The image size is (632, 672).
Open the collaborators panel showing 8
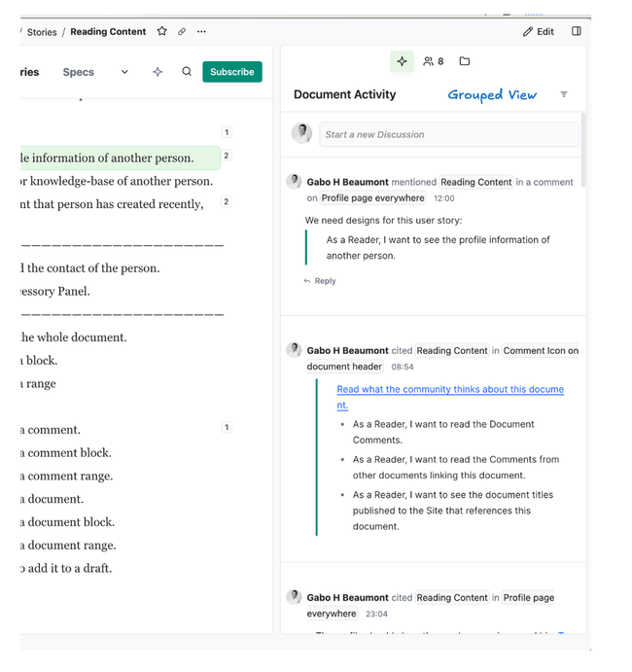[434, 61]
